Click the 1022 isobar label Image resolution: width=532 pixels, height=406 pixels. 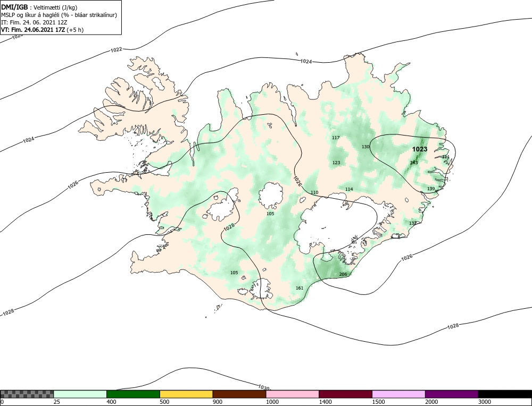116,50
